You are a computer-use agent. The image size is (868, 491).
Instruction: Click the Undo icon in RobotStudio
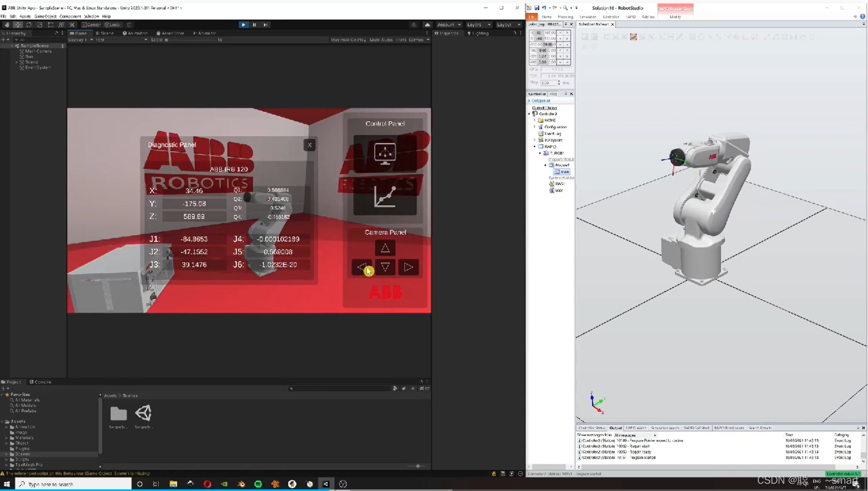544,8
